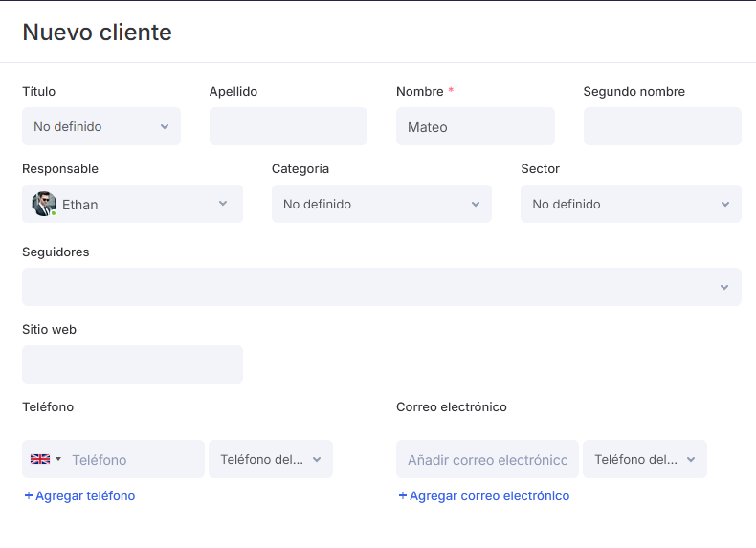
Task: Click the Apellido input field
Action: [x=288, y=126]
